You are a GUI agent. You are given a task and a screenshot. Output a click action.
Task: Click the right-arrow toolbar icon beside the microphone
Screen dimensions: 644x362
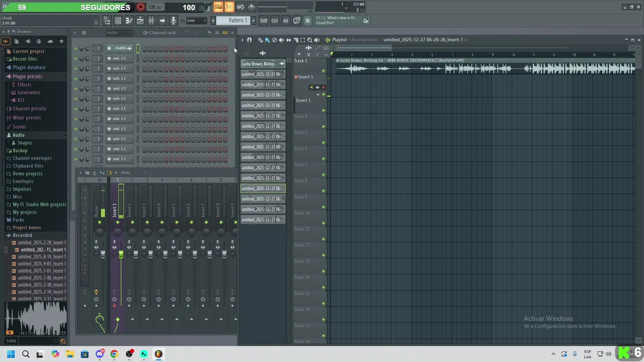pos(162,21)
